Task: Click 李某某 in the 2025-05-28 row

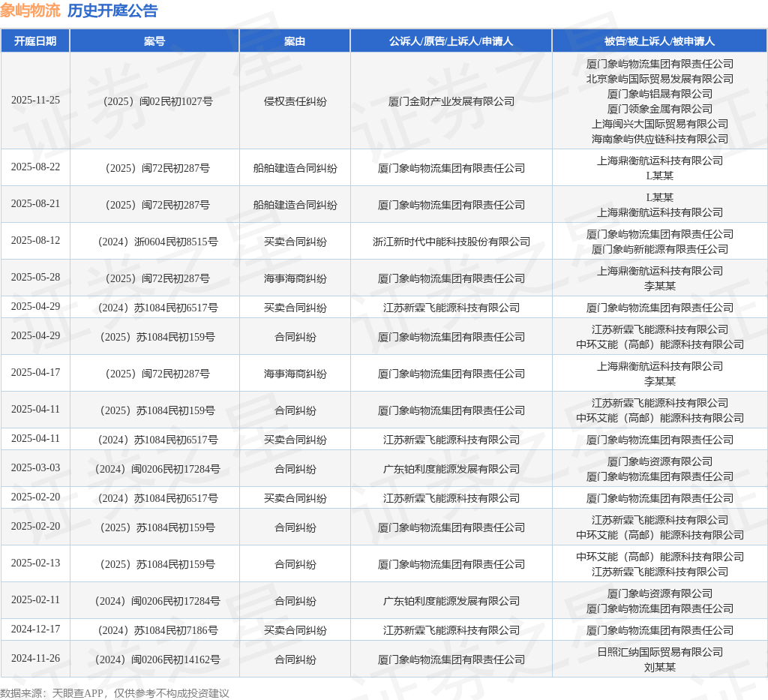Action: pyautogui.click(x=660, y=286)
